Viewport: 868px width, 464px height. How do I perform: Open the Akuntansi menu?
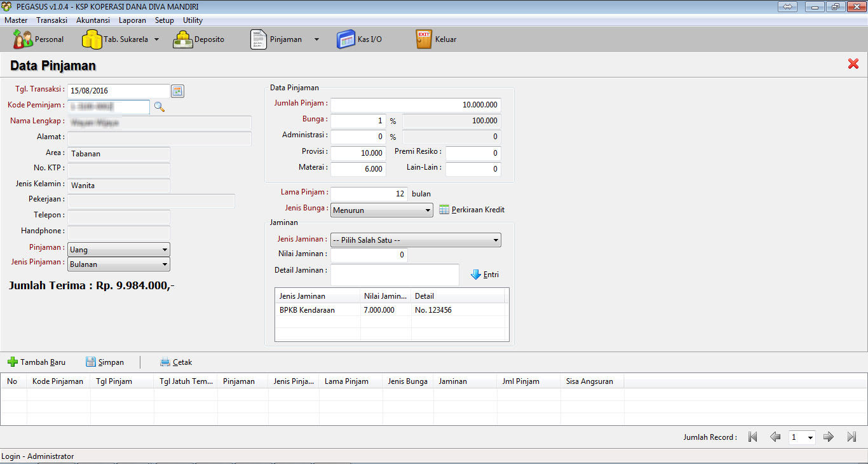click(x=93, y=20)
